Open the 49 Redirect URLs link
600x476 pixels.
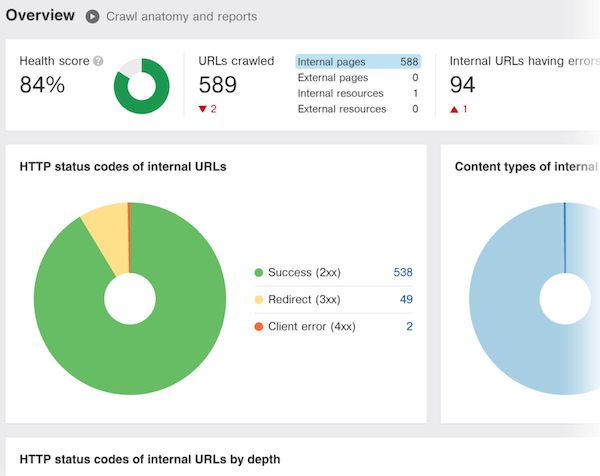click(406, 300)
